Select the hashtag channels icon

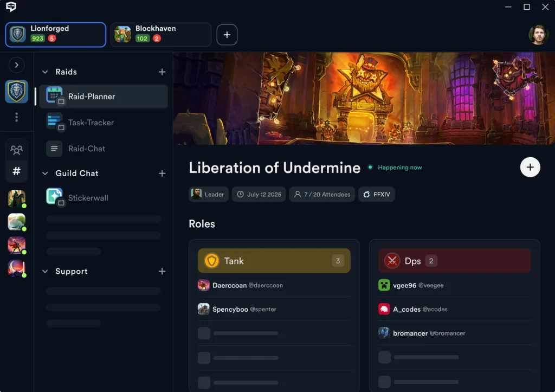17,171
